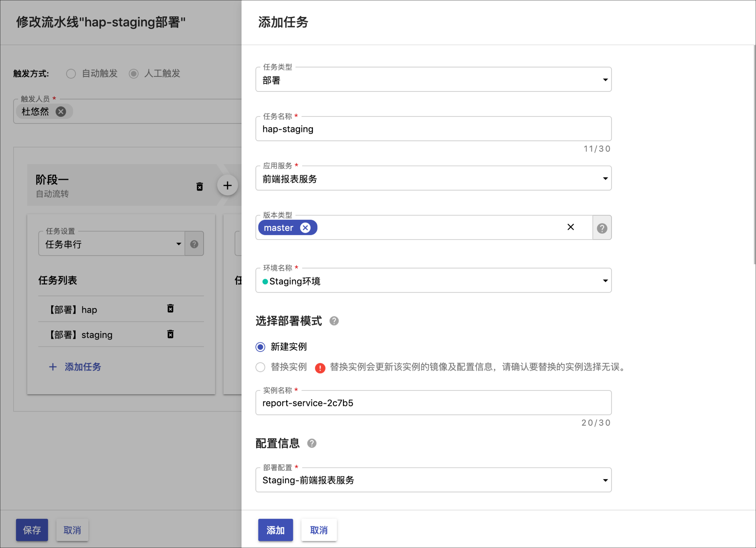The image size is (756, 548).
Task: Delete the 【部署】staging task
Action: 170,334
